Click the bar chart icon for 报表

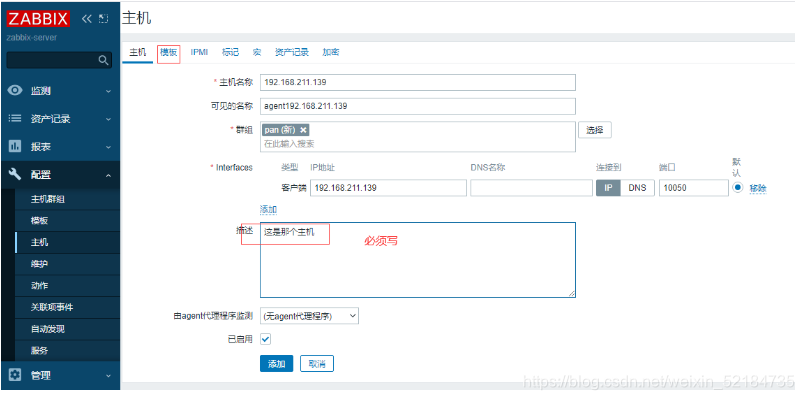coord(15,147)
